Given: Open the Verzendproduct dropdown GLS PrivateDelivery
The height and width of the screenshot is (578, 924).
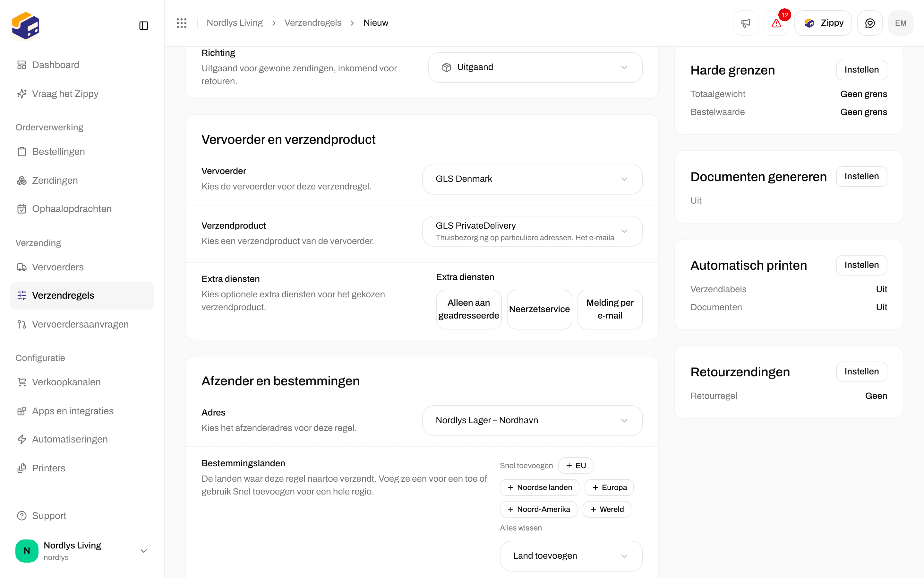Looking at the screenshot, I should coord(532,231).
